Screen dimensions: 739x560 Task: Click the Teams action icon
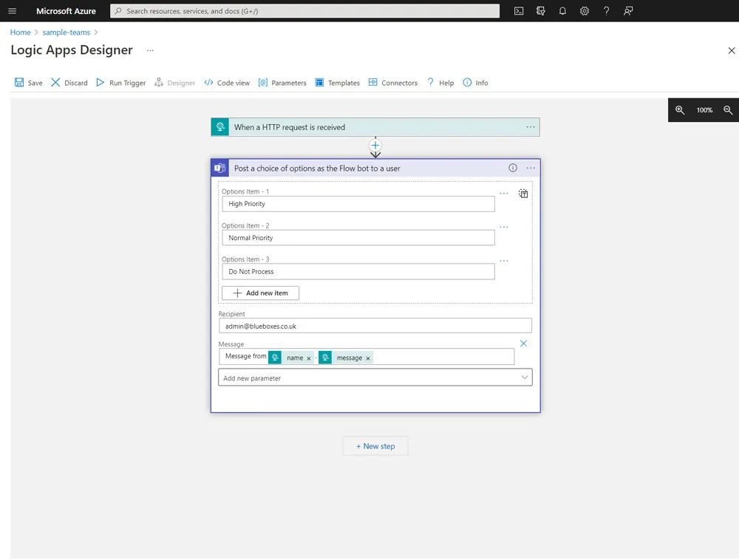tap(220, 168)
